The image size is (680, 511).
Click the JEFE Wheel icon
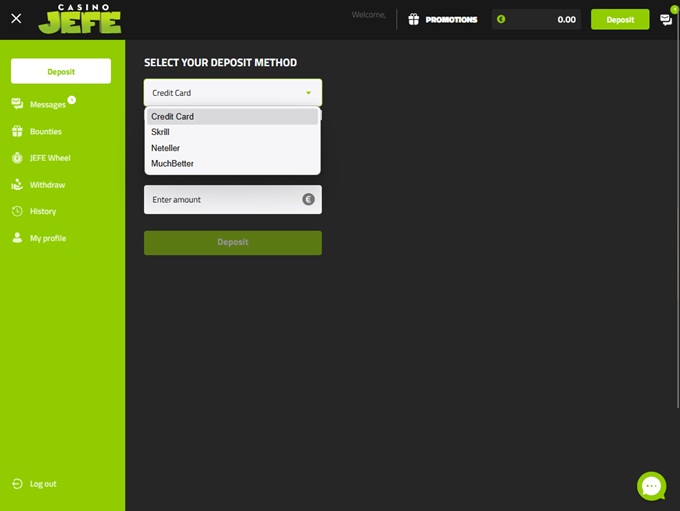(x=17, y=158)
